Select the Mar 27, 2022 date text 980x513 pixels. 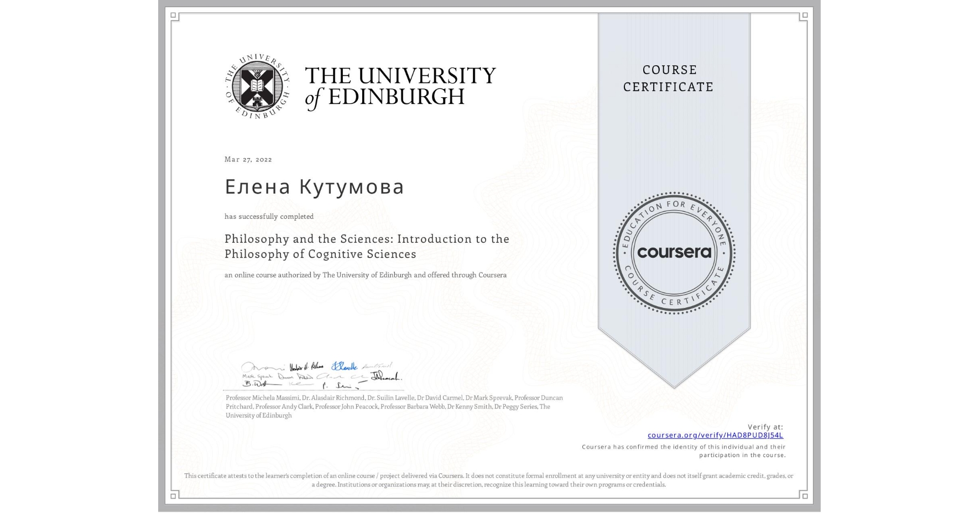[248, 159]
